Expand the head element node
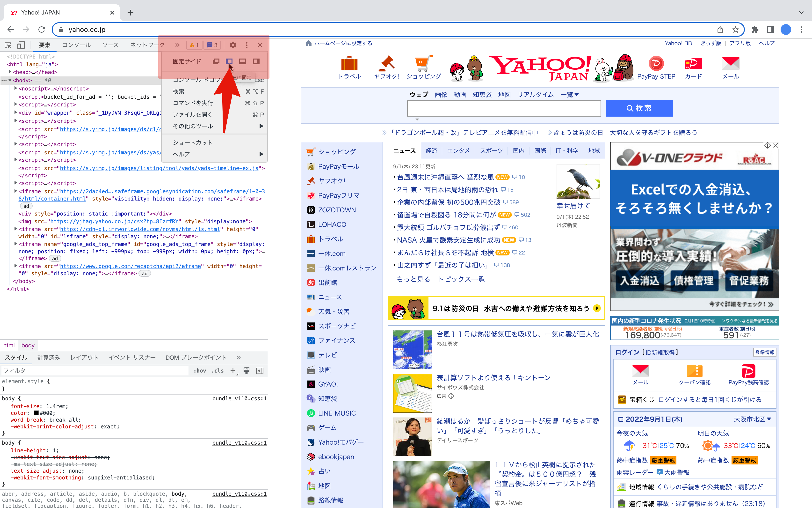Screen dimensions: 812x508 click(10, 72)
